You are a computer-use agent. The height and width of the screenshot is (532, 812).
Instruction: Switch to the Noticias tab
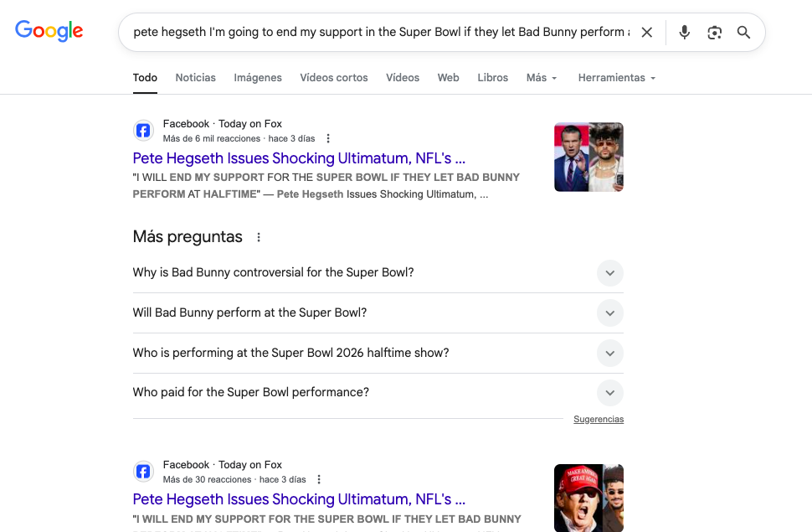195,78
